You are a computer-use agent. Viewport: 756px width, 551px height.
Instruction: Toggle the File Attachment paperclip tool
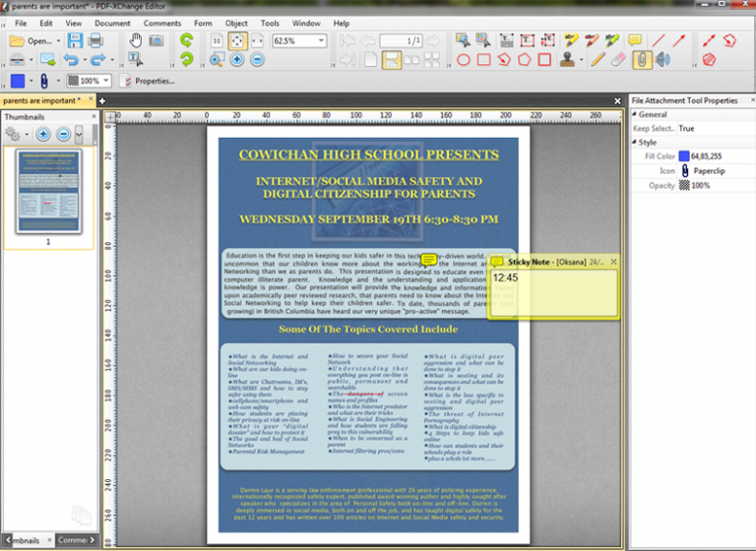pos(642,60)
